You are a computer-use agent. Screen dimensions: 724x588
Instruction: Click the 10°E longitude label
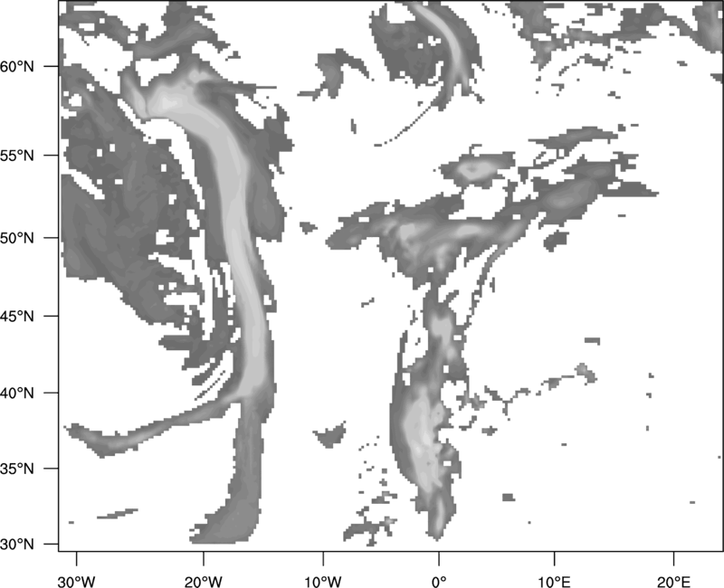(554, 582)
